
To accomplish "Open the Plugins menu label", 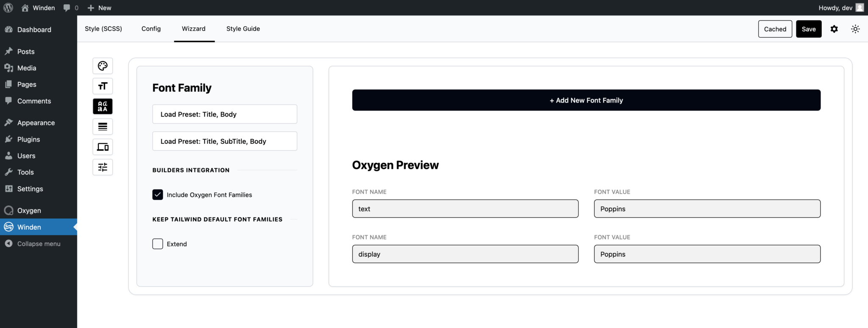I will (x=28, y=139).
